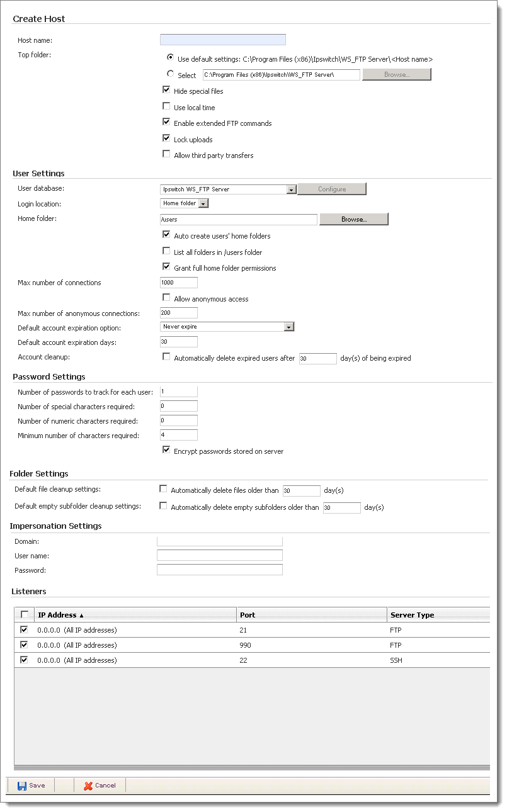This screenshot has height=812, width=507.
Task: Click the Save floppy disk icon
Action: point(22,785)
